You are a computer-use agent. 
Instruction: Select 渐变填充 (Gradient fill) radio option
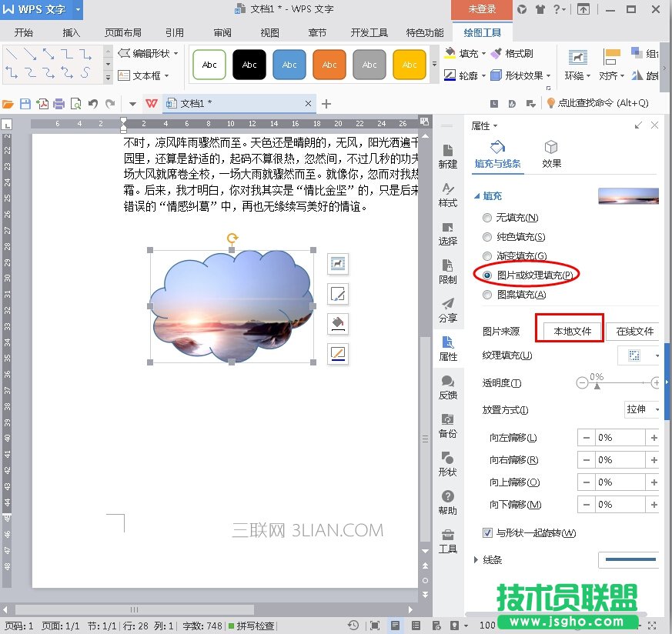coord(486,256)
